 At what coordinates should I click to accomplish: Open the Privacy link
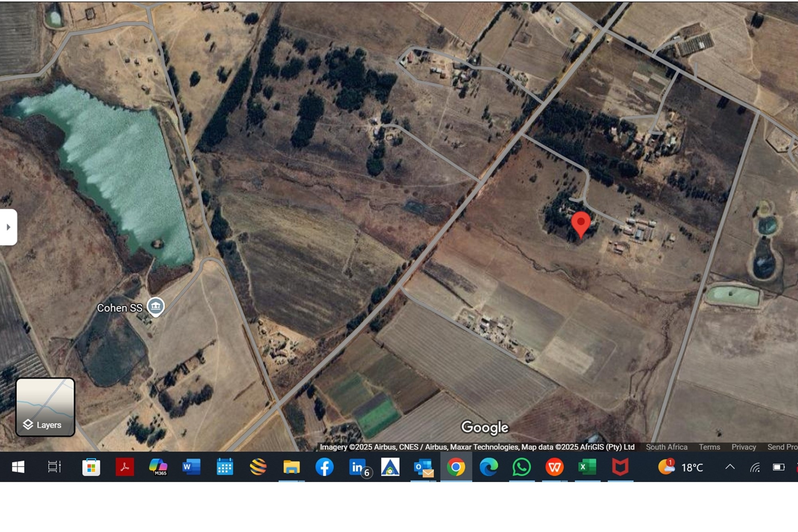tap(743, 447)
